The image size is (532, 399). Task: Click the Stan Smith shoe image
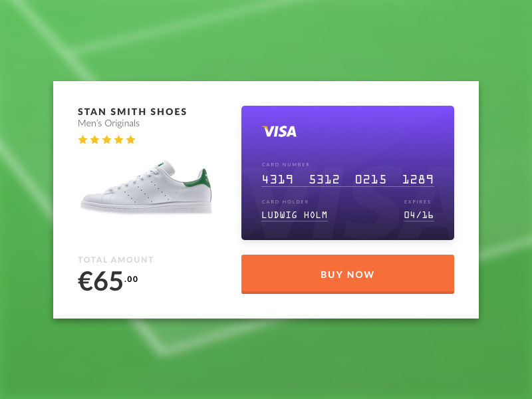pos(148,186)
